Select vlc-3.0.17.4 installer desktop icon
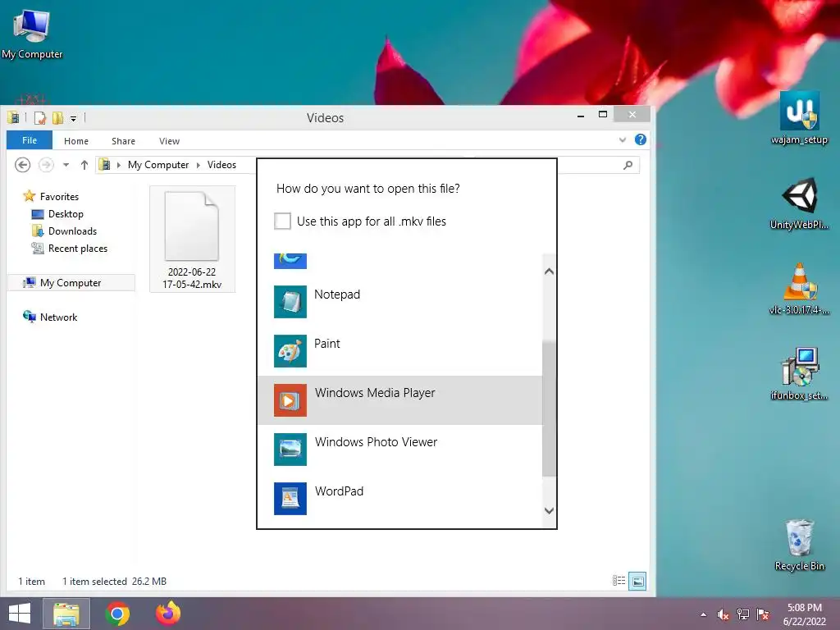The width and height of the screenshot is (840, 630). [x=799, y=289]
